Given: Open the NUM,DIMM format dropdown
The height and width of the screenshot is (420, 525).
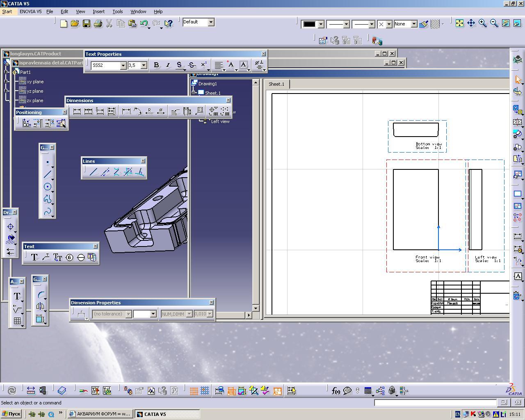Looking at the screenshot, I should click(189, 314).
